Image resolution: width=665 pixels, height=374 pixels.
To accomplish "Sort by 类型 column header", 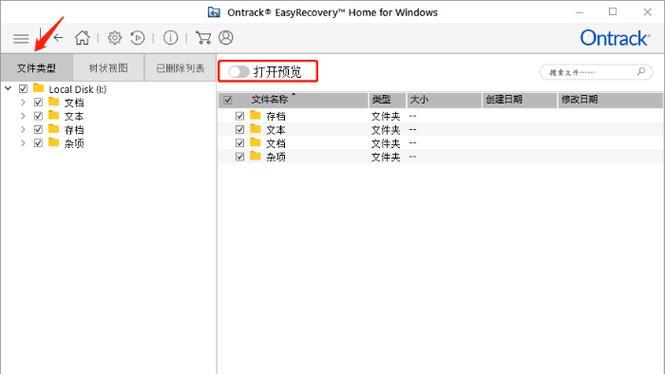I will point(387,100).
